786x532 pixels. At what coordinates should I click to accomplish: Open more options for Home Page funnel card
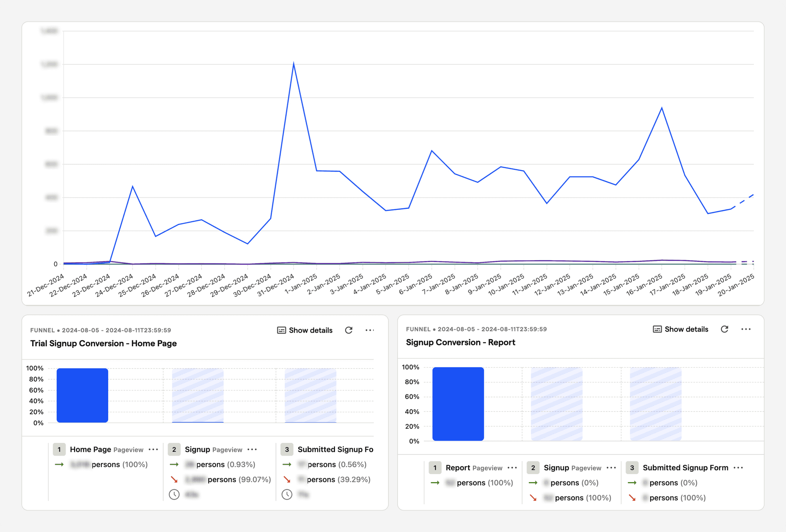coord(369,330)
